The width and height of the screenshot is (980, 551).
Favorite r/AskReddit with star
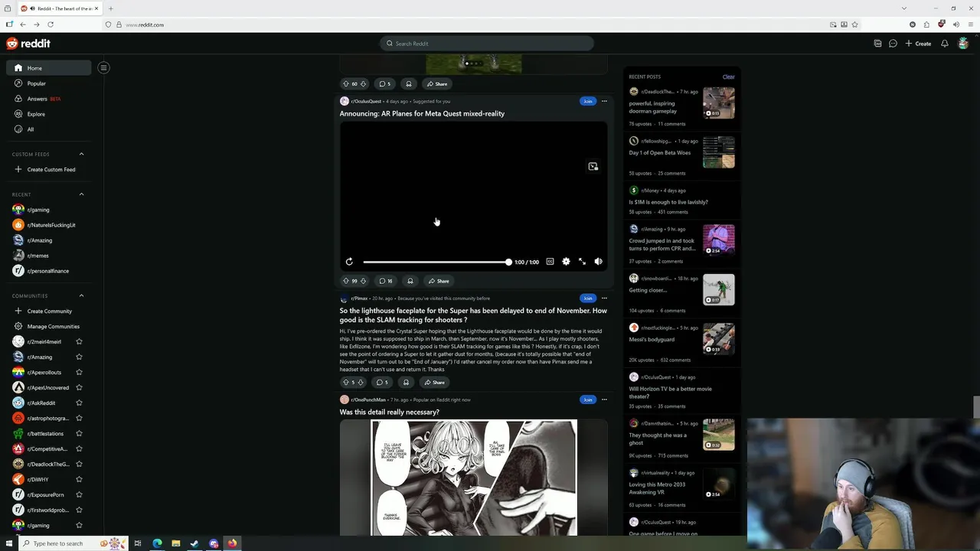tap(79, 403)
